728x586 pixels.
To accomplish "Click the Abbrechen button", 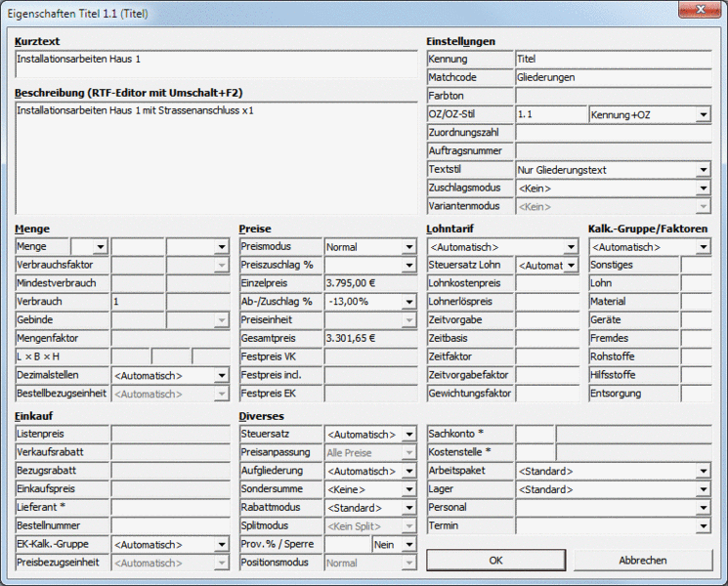I will pos(643,561).
